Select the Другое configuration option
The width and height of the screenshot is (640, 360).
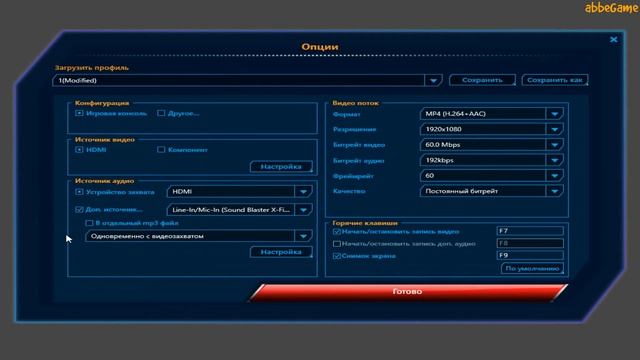[x=161, y=113]
